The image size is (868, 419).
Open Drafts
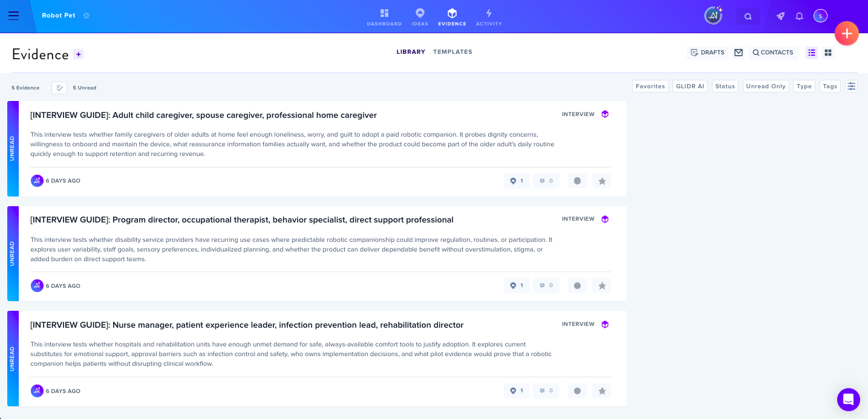point(707,53)
